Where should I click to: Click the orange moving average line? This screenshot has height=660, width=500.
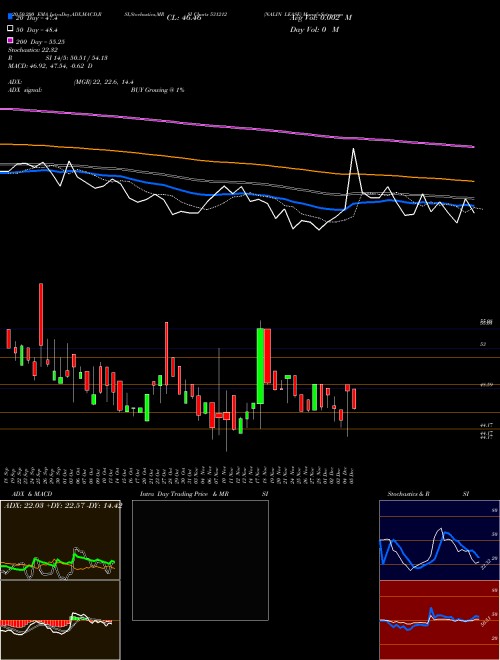(237, 162)
